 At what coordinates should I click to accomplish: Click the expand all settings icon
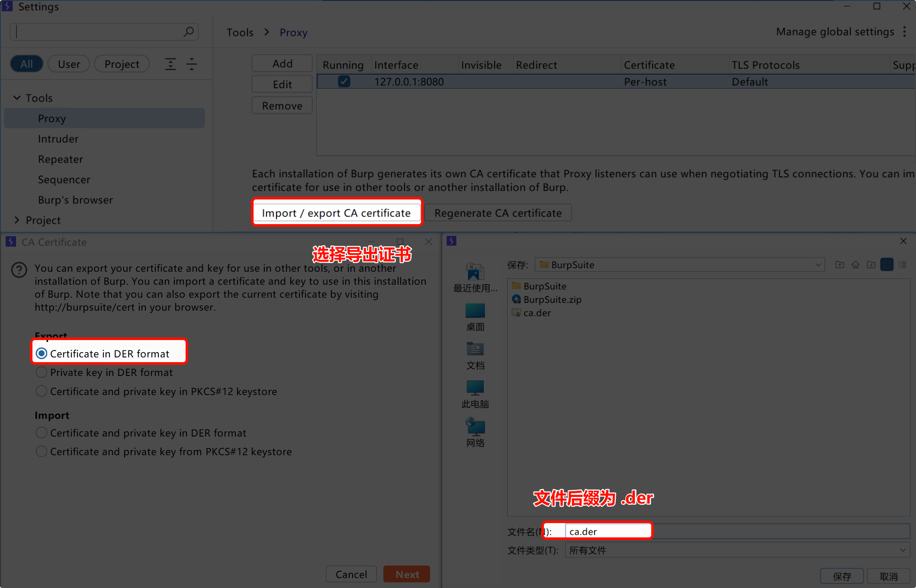[x=170, y=64]
